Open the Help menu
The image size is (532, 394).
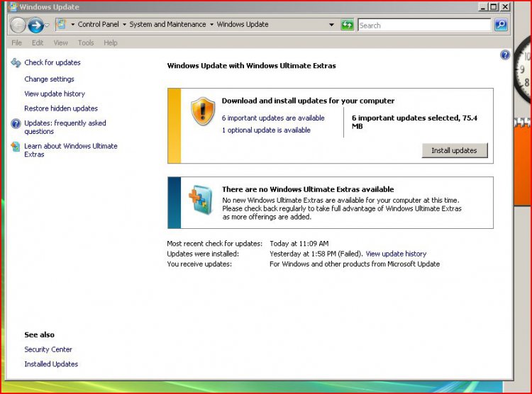[111, 43]
